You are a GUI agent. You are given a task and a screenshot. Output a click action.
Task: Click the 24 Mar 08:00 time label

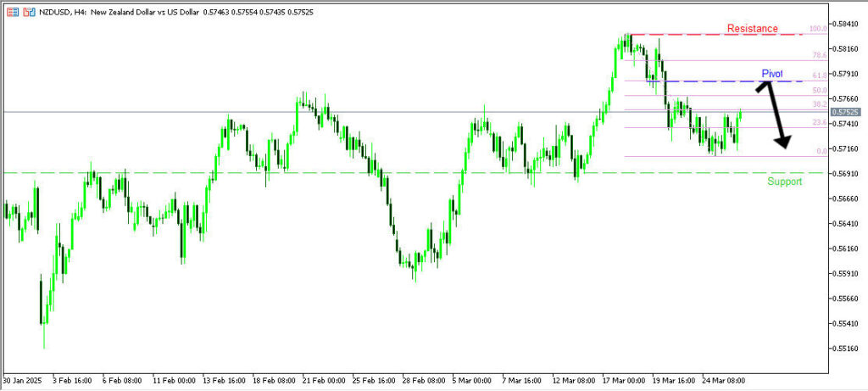[723, 381]
